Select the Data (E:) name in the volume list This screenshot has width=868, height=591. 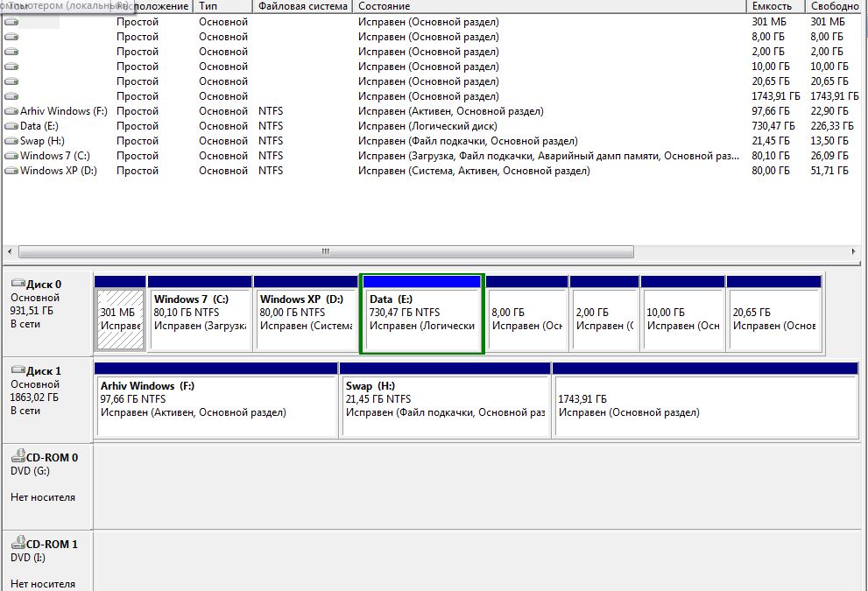(39, 126)
